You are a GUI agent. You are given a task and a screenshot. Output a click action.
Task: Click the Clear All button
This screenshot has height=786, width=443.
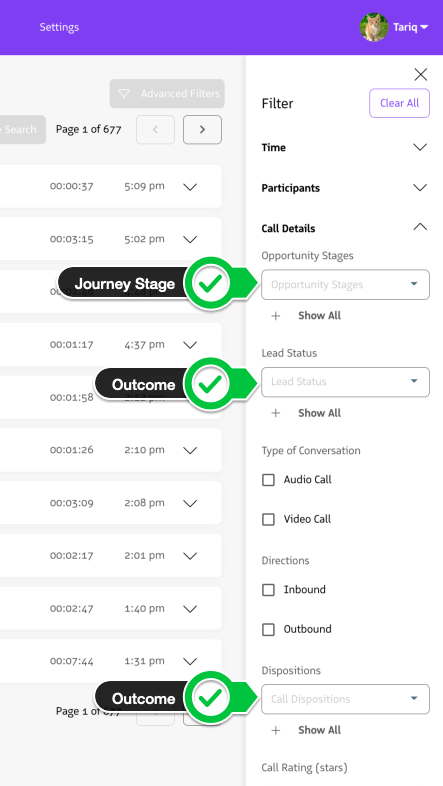click(399, 103)
